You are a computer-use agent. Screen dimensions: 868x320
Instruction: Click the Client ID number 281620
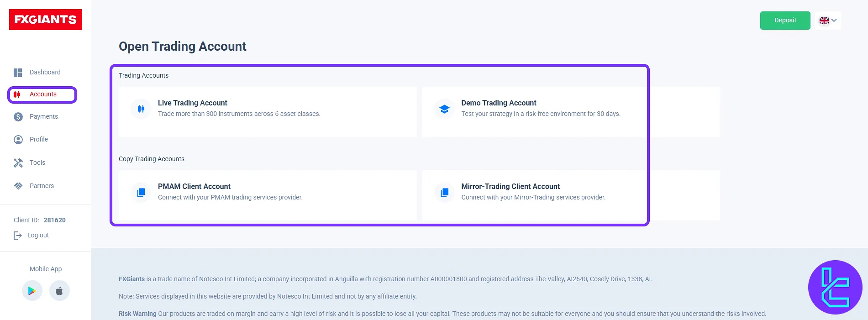tap(55, 220)
